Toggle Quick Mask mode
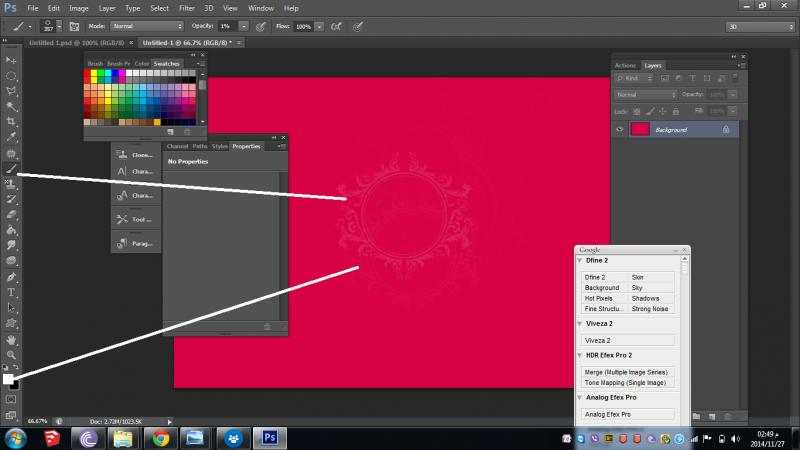 coord(11,399)
